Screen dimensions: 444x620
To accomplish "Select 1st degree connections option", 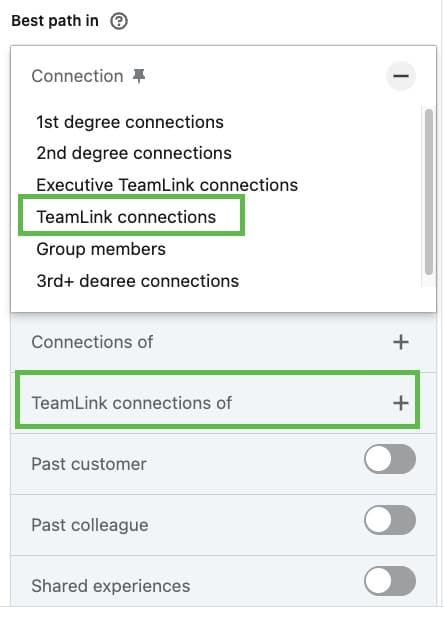I will tap(130, 122).
